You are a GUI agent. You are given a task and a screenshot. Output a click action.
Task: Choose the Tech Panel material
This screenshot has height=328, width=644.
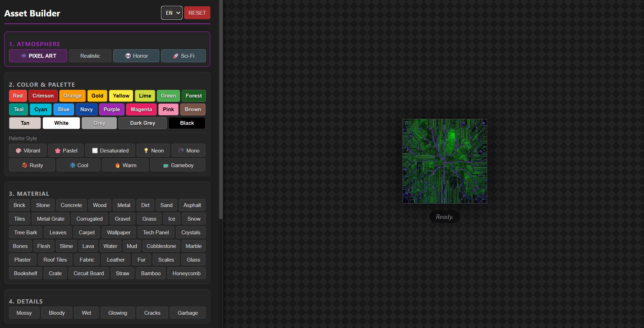pyautogui.click(x=156, y=233)
